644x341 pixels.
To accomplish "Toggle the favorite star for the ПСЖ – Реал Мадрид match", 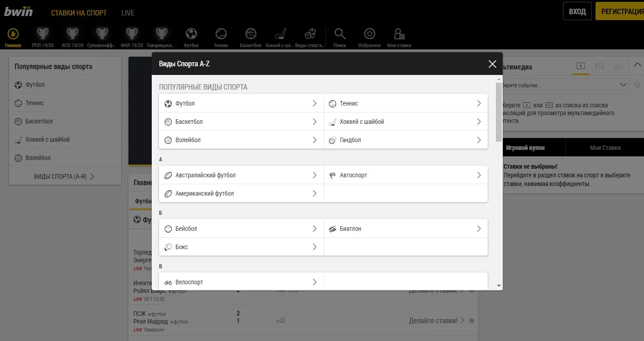I will click(472, 320).
